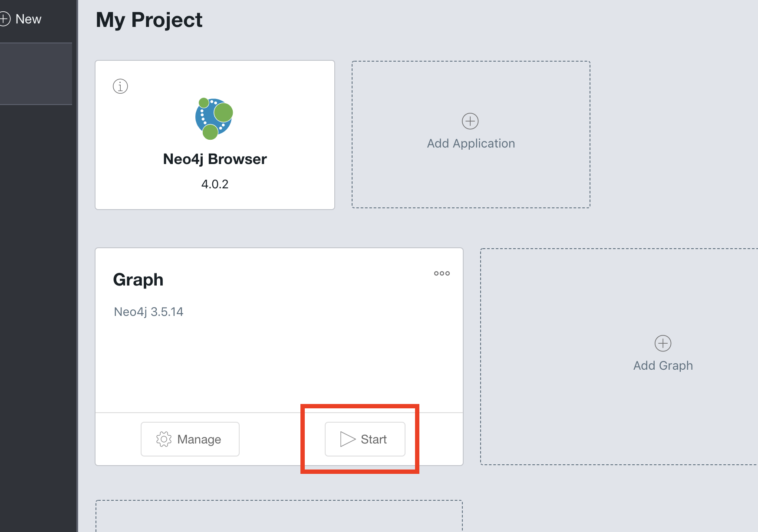Click the plus icon in Add Graph
Screen dimensions: 758x532
pyautogui.click(x=663, y=343)
